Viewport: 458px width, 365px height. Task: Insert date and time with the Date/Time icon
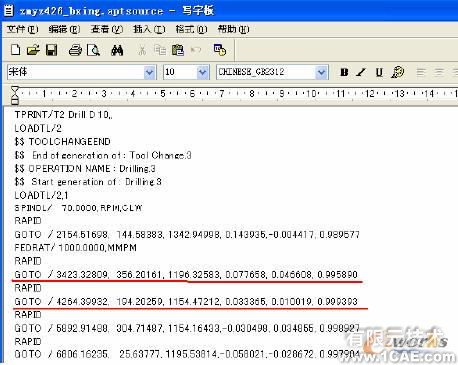(x=220, y=50)
